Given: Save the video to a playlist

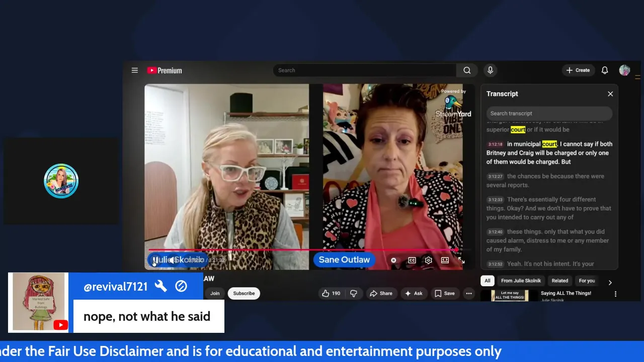Looking at the screenshot, I should [x=445, y=294].
